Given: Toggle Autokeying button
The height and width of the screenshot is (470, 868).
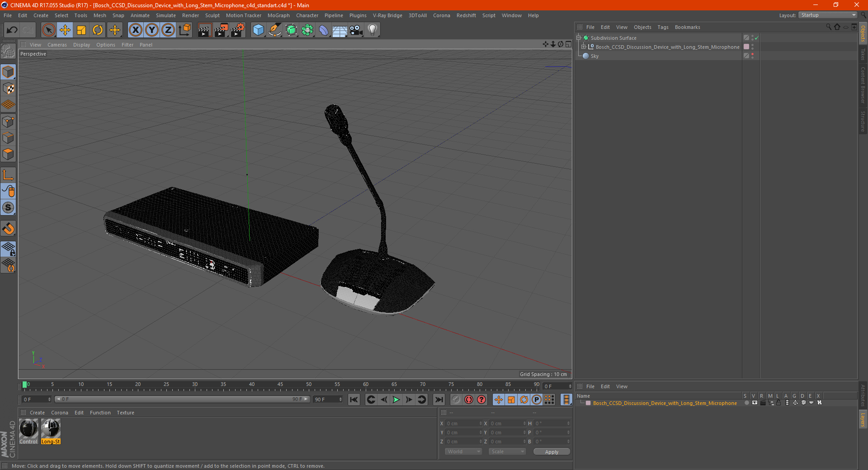Looking at the screenshot, I should [x=469, y=399].
